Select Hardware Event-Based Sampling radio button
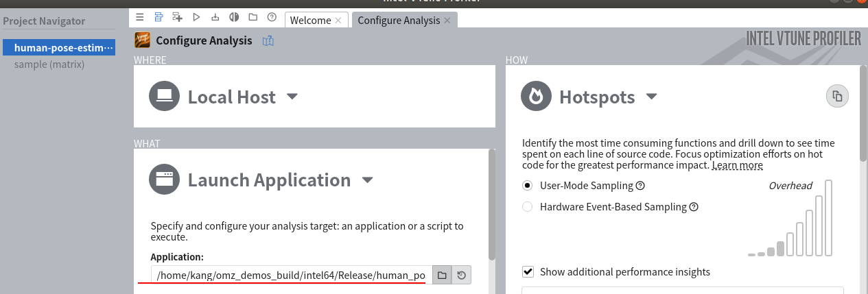Viewport: 868px width, 294px height. [527, 206]
